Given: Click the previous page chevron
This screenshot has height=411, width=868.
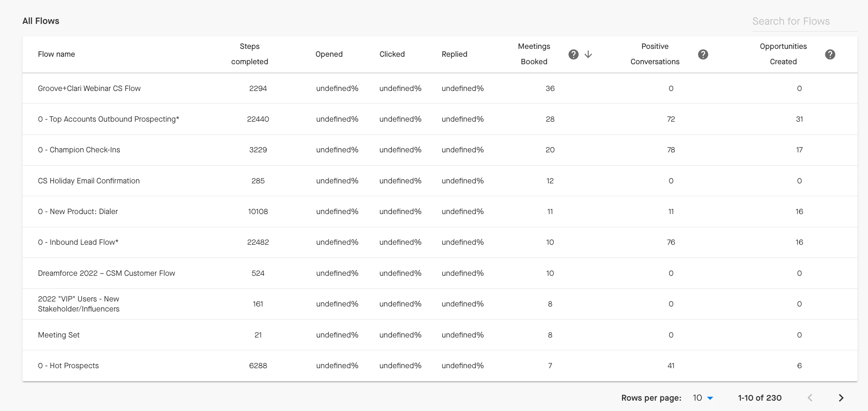Looking at the screenshot, I should 810,398.
